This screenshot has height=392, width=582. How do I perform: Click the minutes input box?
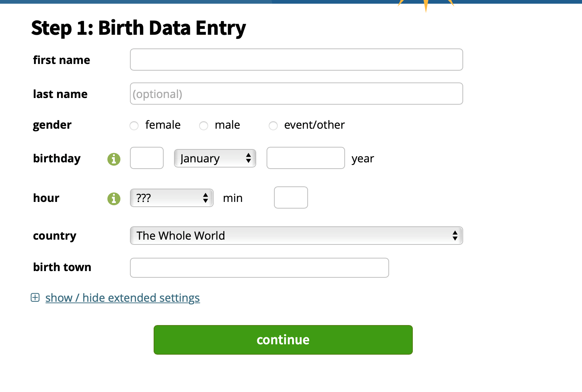point(291,197)
